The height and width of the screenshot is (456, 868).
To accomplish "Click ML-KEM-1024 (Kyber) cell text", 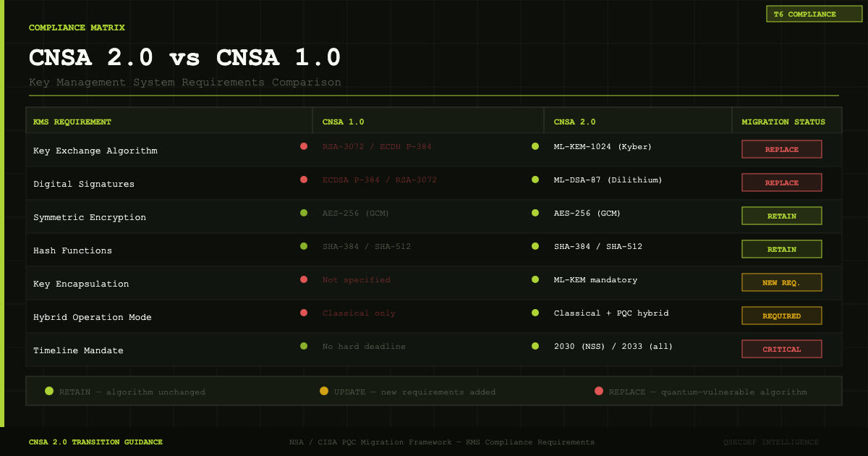I will (x=603, y=146).
